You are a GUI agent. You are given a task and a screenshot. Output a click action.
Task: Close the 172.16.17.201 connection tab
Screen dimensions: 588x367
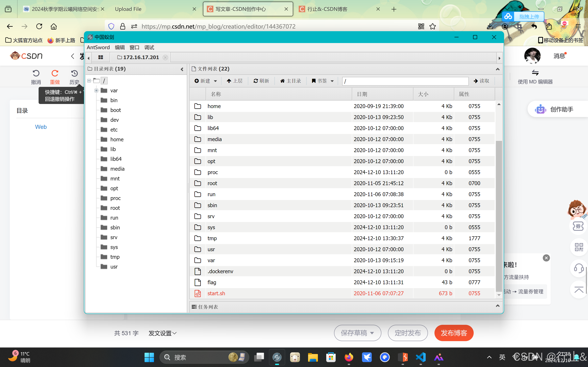point(165,57)
